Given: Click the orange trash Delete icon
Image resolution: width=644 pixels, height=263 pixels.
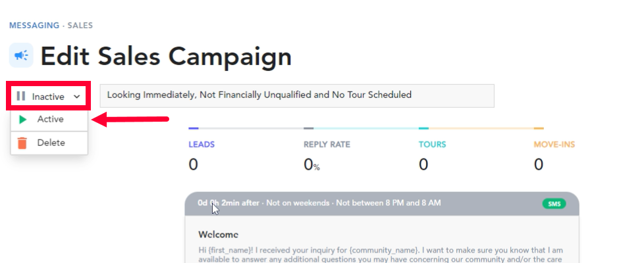Looking at the screenshot, I should 22,143.
